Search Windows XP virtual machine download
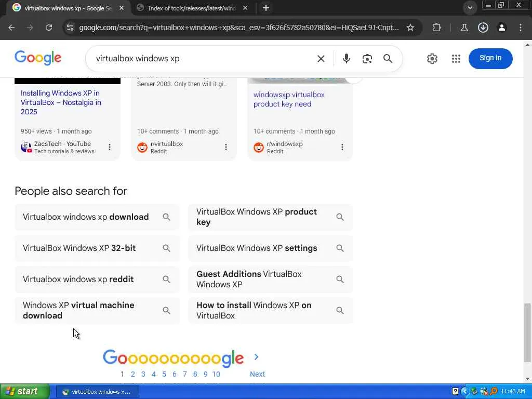Viewport: 532px width, 399px height. (97, 311)
